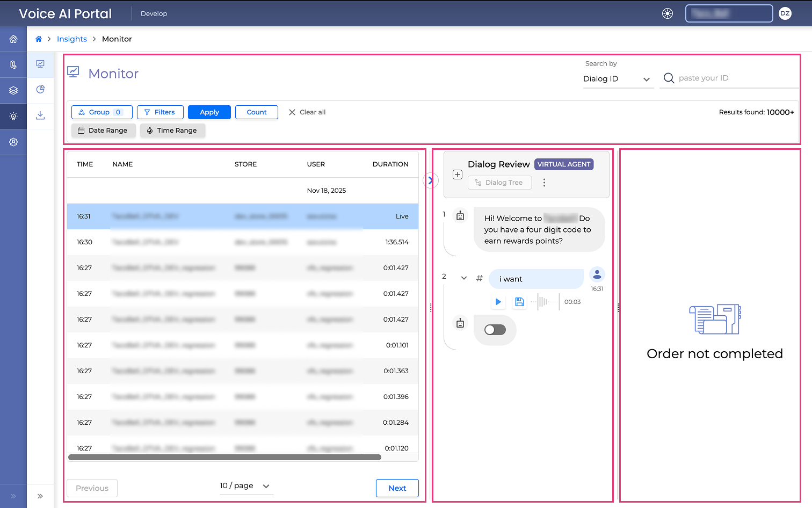This screenshot has height=508, width=812.
Task: Collapse utterance 2 with the chevron
Action: pyautogui.click(x=464, y=278)
